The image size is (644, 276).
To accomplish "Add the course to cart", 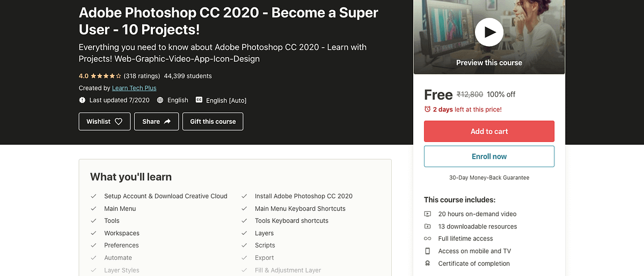I will pyautogui.click(x=489, y=131).
